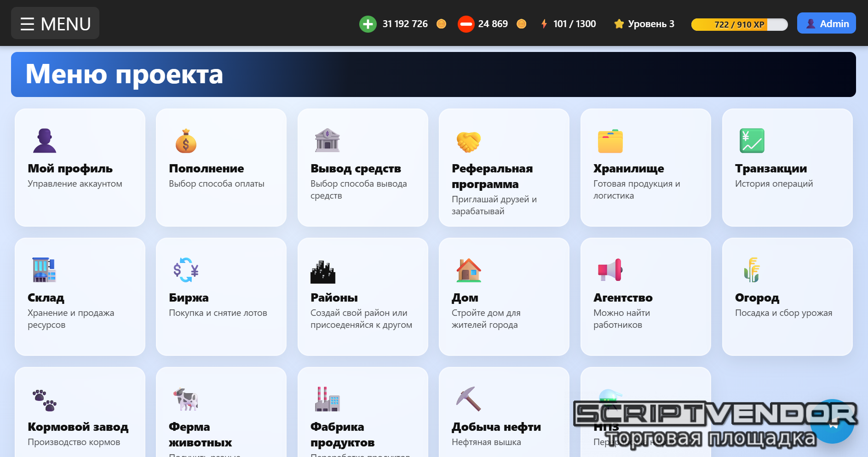Open the Хранилище folder icon
Screen dimensions: 868x457
pos(610,141)
